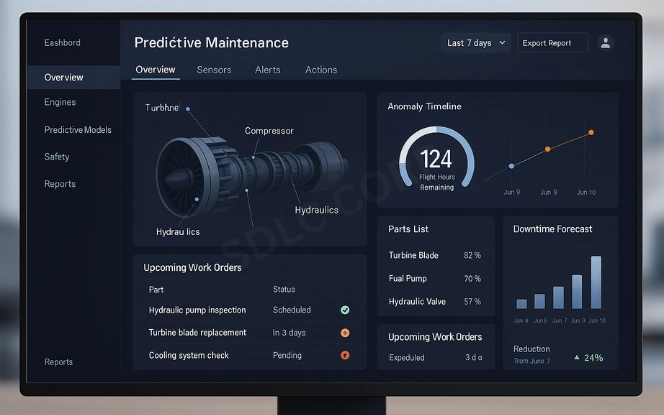Open the Alerts tab
664x415 pixels.
[x=267, y=70]
